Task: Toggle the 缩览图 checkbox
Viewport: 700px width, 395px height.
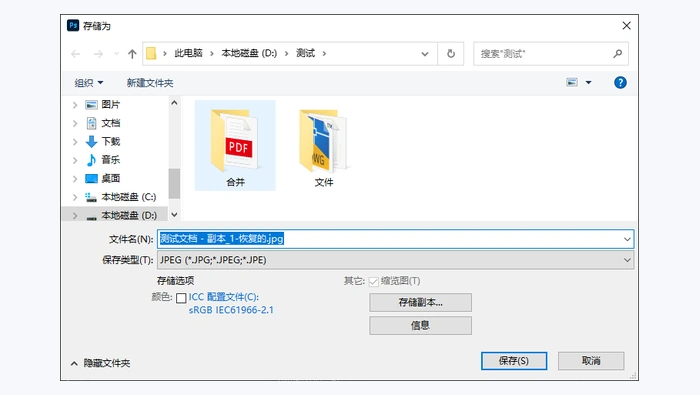Action: coord(374,282)
